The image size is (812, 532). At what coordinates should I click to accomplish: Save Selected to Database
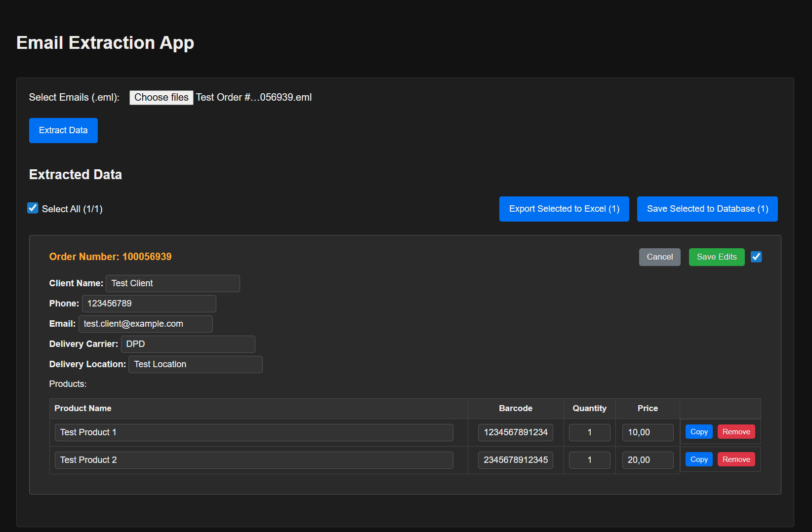point(707,209)
